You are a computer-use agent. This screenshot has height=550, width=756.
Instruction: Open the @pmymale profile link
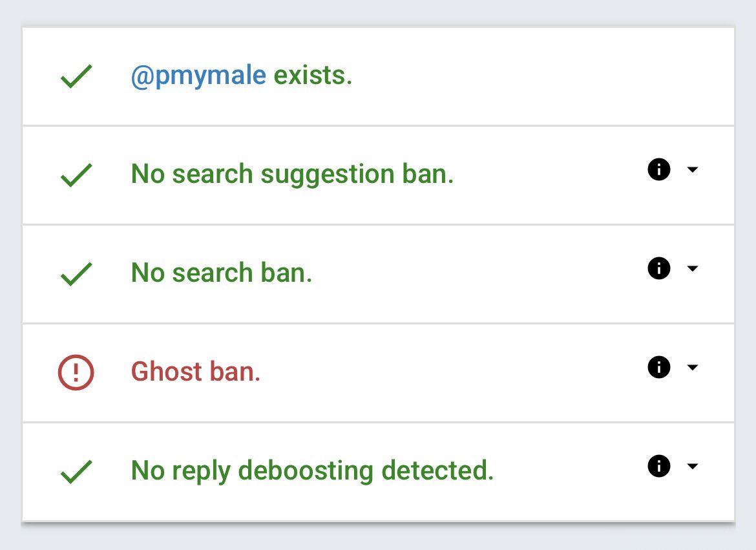[198, 76]
